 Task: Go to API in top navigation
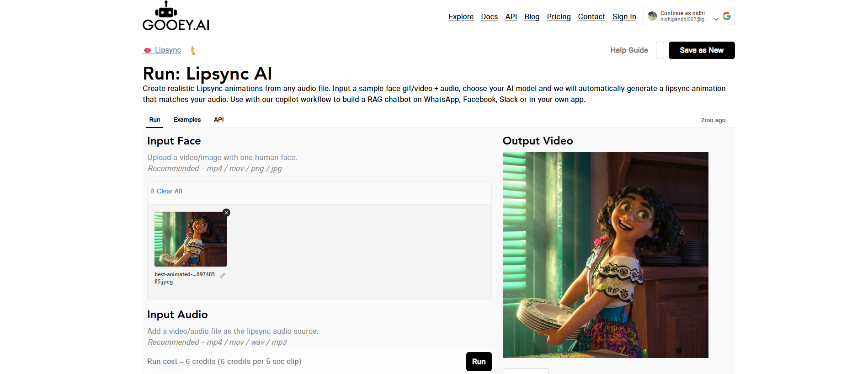point(511,16)
